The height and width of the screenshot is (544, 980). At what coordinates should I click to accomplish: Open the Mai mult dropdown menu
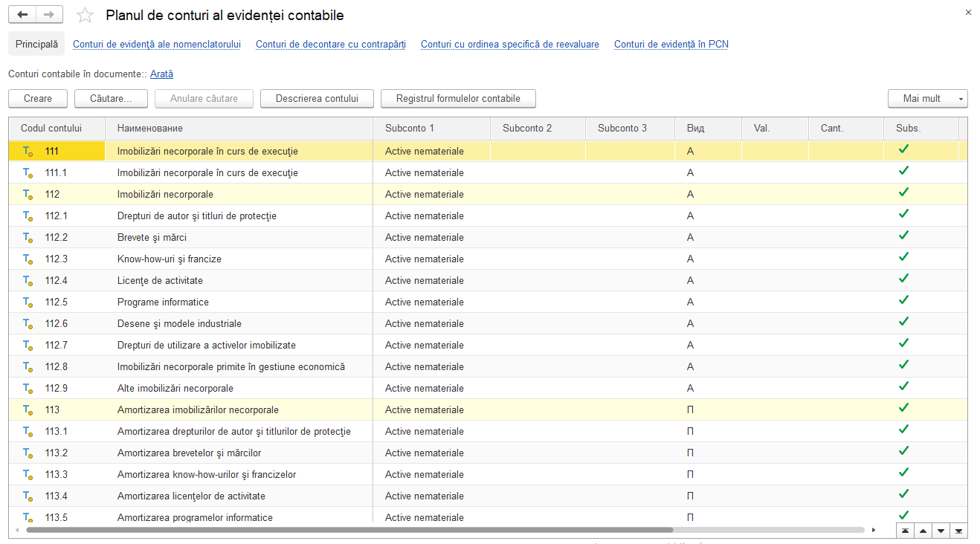(x=927, y=98)
